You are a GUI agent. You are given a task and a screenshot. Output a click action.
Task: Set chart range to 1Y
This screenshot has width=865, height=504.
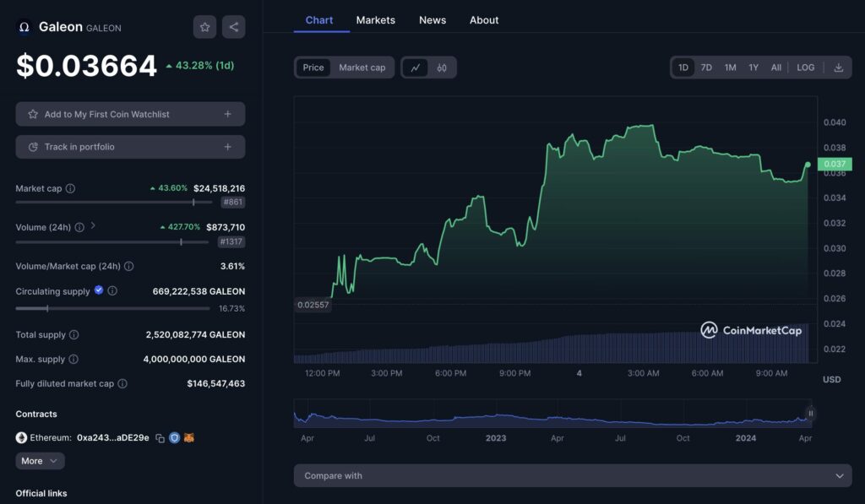(x=753, y=68)
